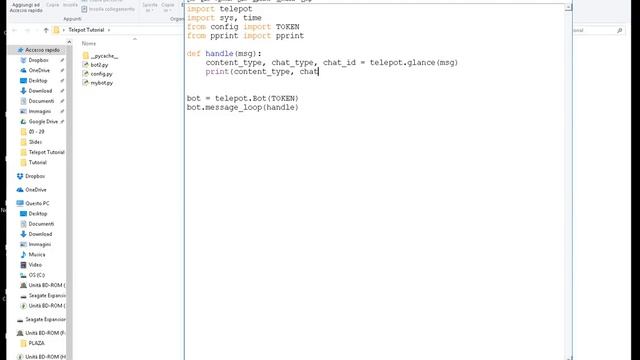Click the search magnifier in Explorer
Image resolution: width=640 pixels, height=360 pixels.
tap(620, 30)
